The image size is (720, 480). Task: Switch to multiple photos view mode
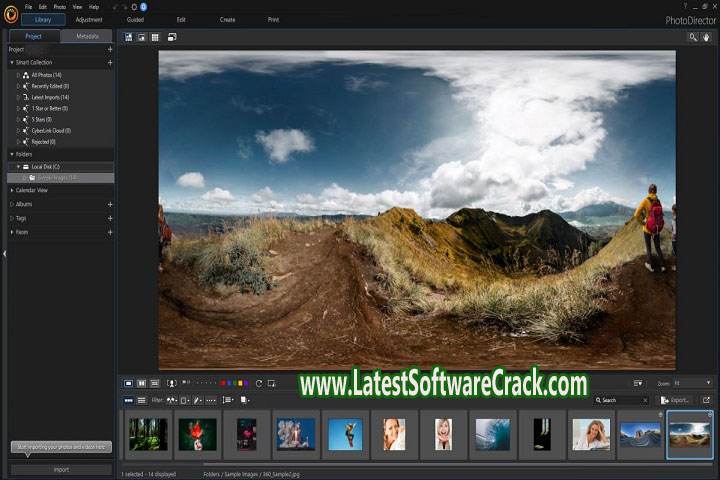(x=155, y=383)
